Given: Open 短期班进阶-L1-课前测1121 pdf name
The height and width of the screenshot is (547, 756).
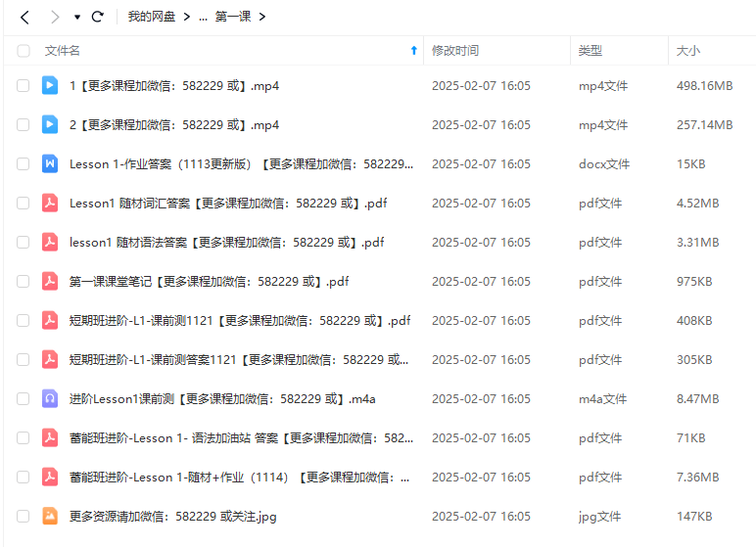Looking at the screenshot, I should coord(240,321).
